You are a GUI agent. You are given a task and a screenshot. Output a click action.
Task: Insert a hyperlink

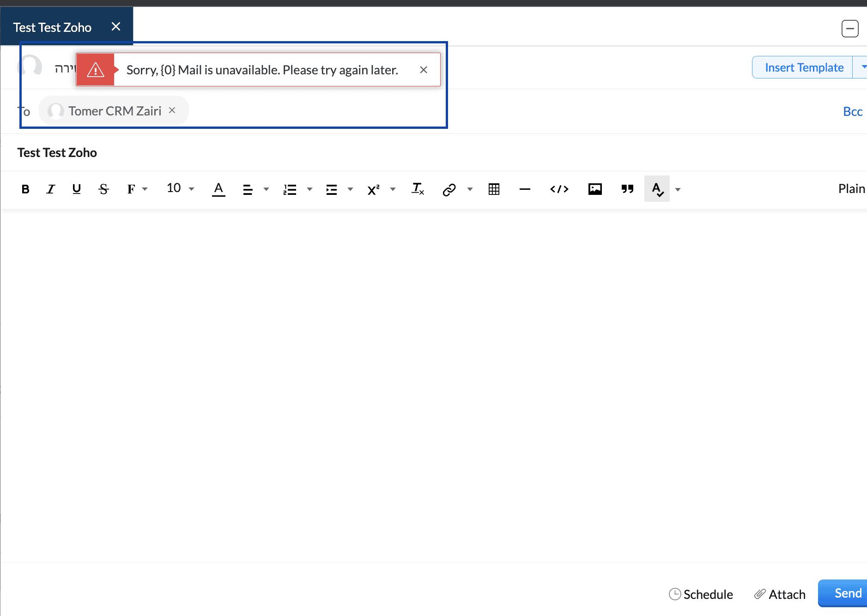[449, 189]
